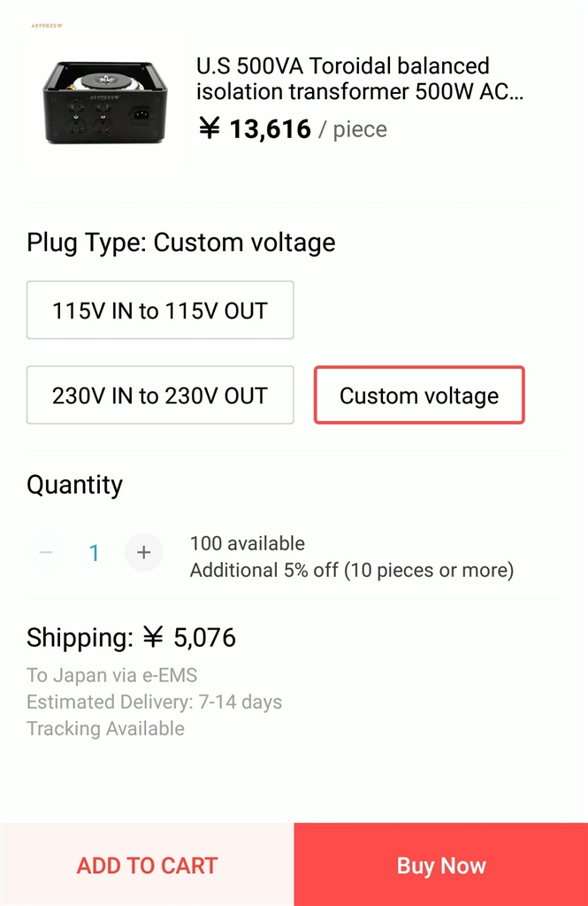Choose the 230V IN to 230V OUT option

tap(160, 395)
